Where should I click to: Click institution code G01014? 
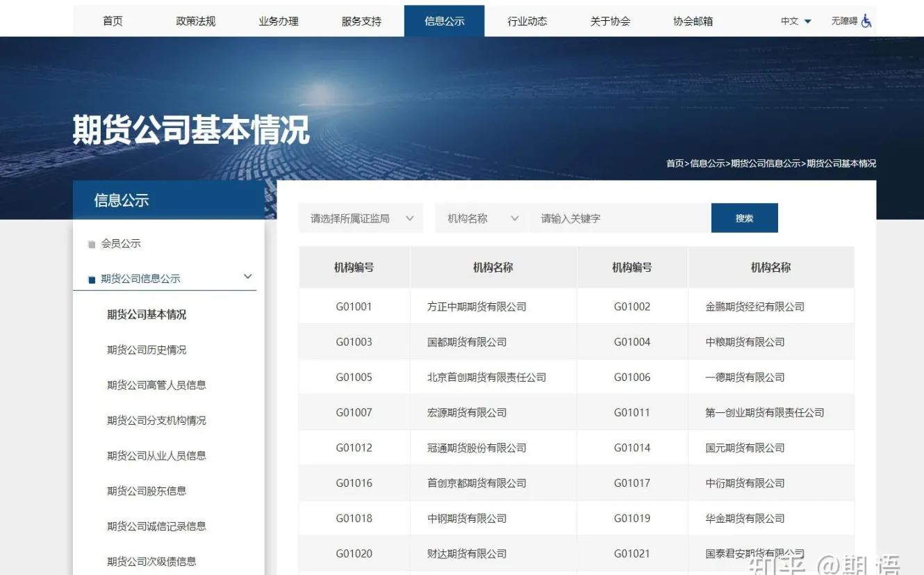[632, 448]
